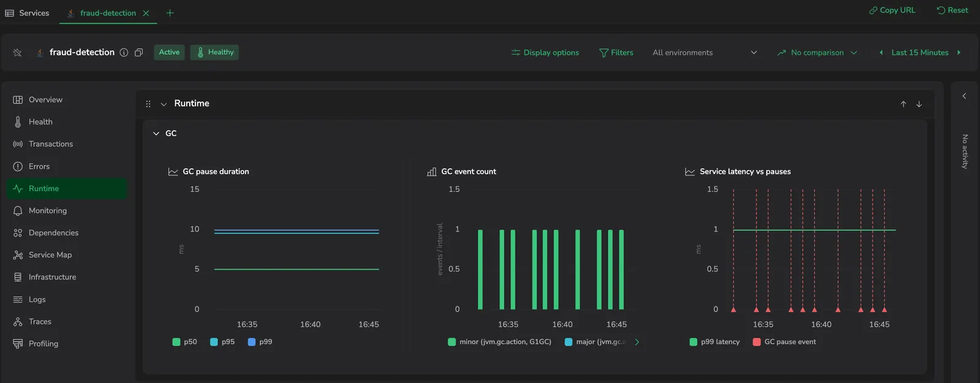
Task: Click the Transactions broadcast icon
Action: tap(18, 144)
